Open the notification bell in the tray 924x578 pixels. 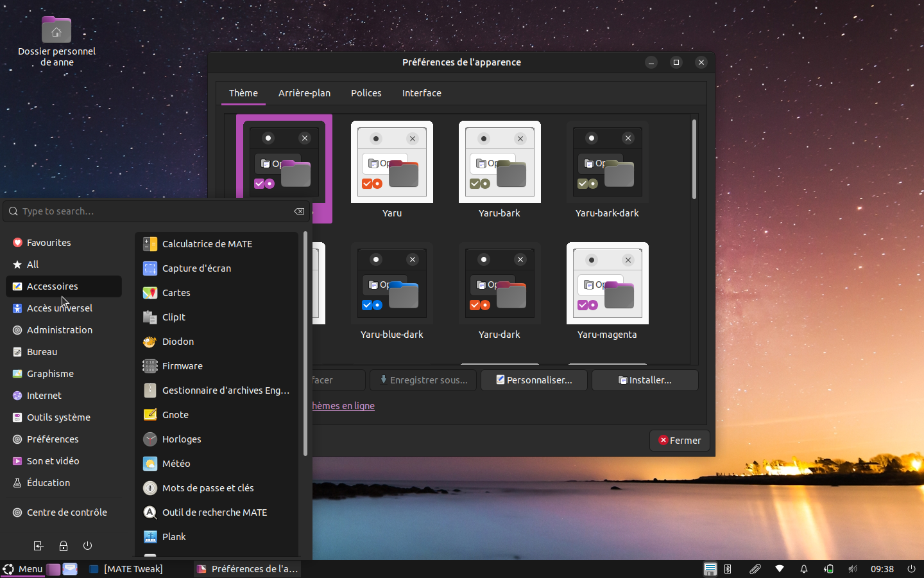tap(803, 569)
